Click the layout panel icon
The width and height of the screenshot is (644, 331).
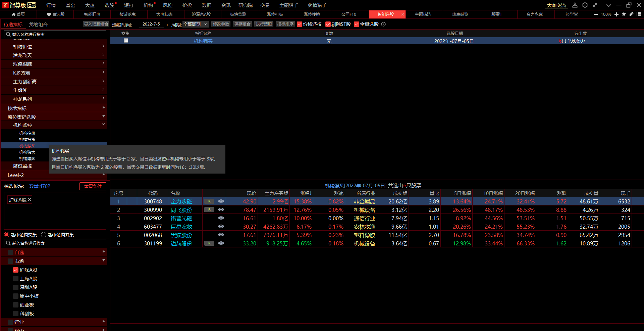(639, 14)
